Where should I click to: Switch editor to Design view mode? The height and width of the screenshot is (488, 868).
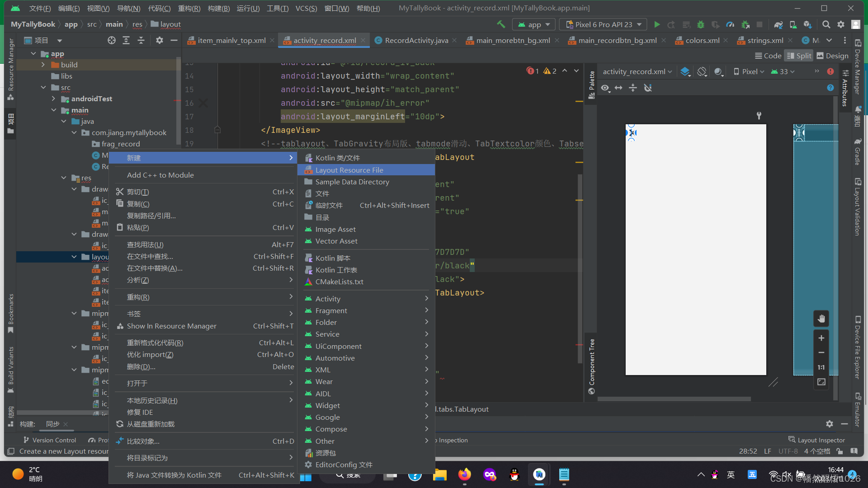click(832, 56)
